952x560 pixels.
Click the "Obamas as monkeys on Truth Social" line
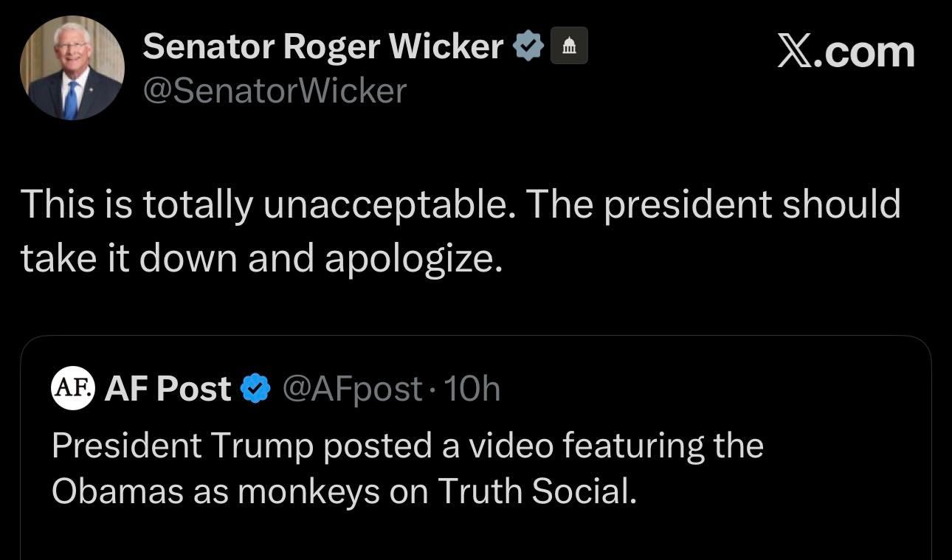pos(344,492)
